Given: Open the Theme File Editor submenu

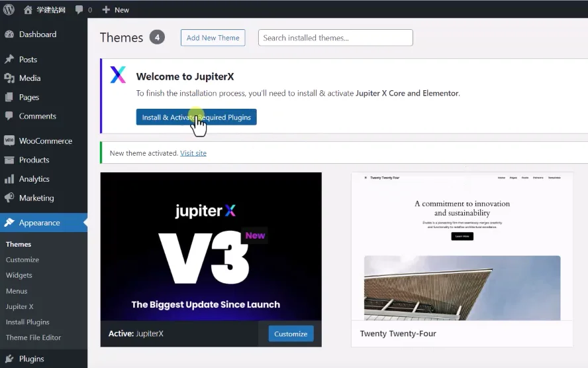Looking at the screenshot, I should tap(33, 337).
